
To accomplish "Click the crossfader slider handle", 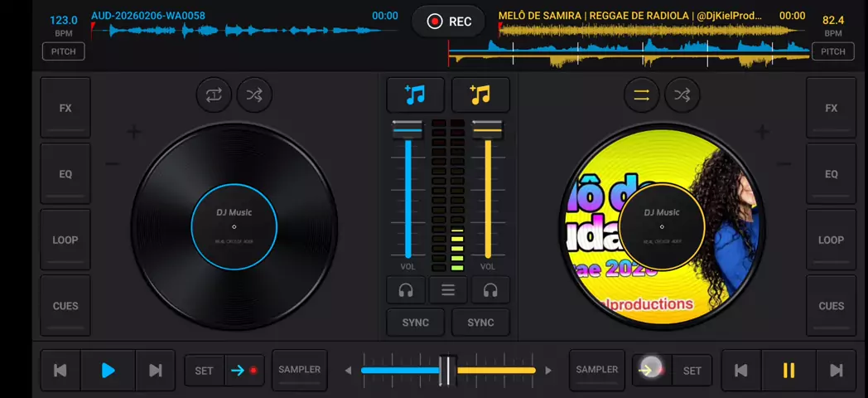I will pos(448,371).
